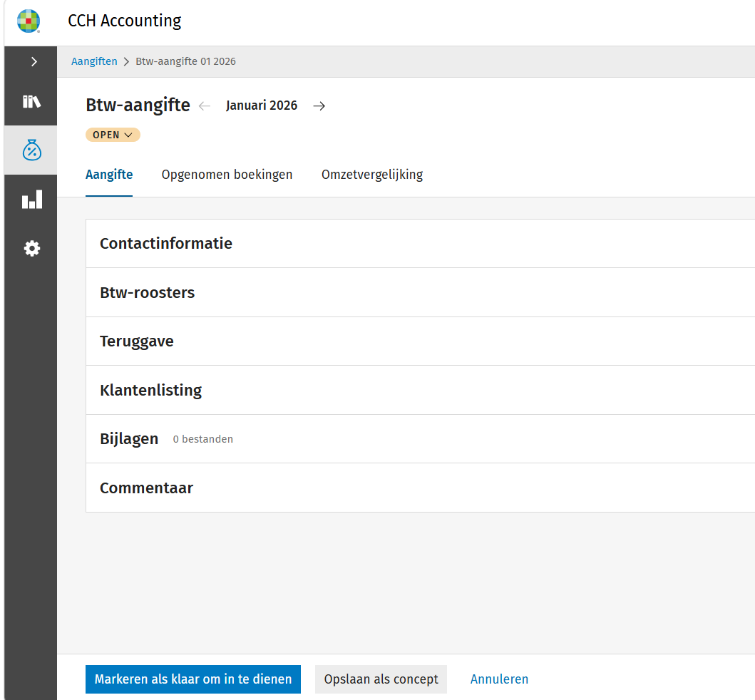
Task: Open the tax declarations percent bag icon
Action: point(32,150)
